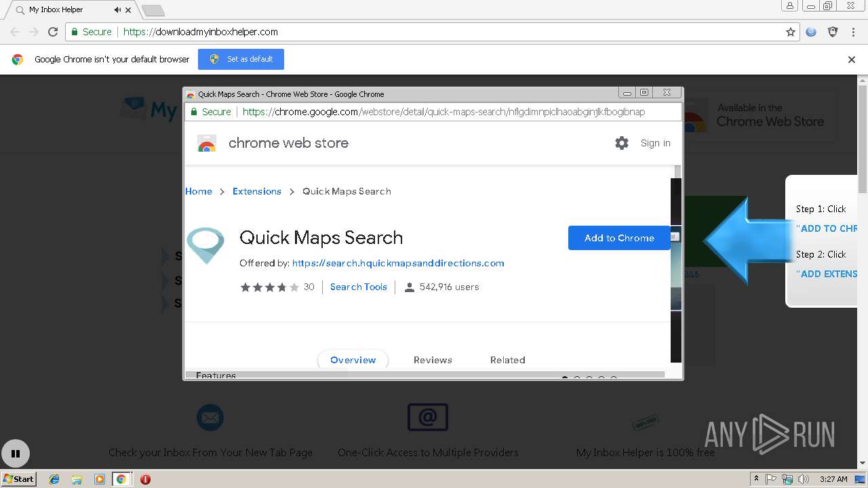Click the taskbar clock 3:27 AM
Viewport: 868px width, 488px height.
click(x=833, y=479)
